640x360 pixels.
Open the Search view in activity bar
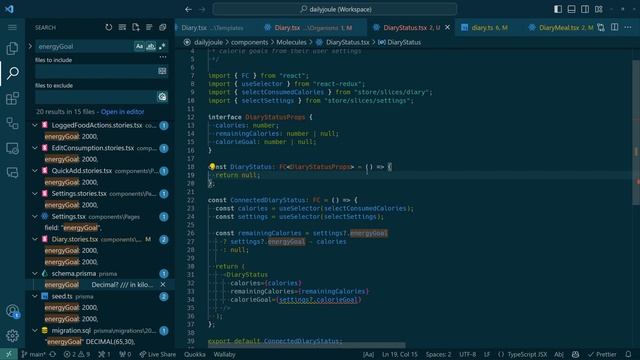click(12, 73)
